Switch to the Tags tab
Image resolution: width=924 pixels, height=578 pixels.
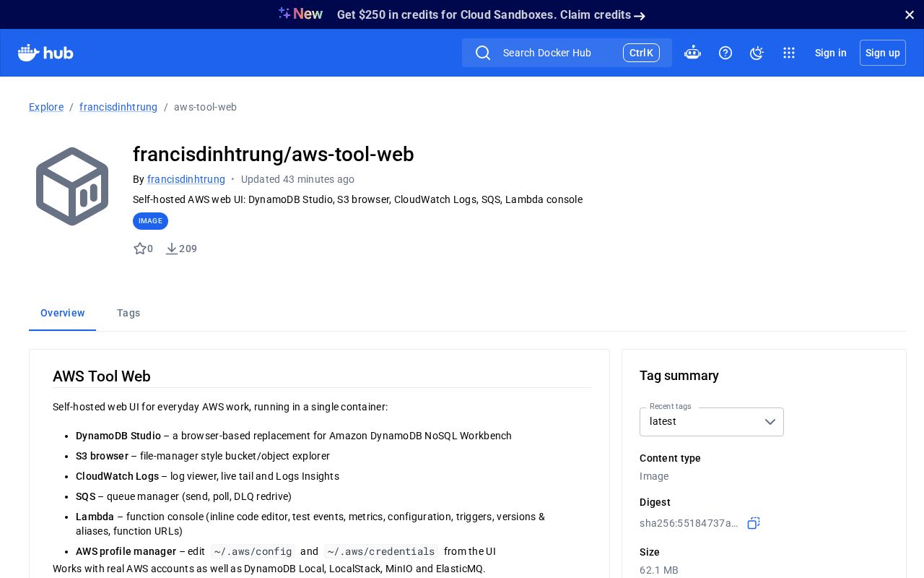coord(128,313)
